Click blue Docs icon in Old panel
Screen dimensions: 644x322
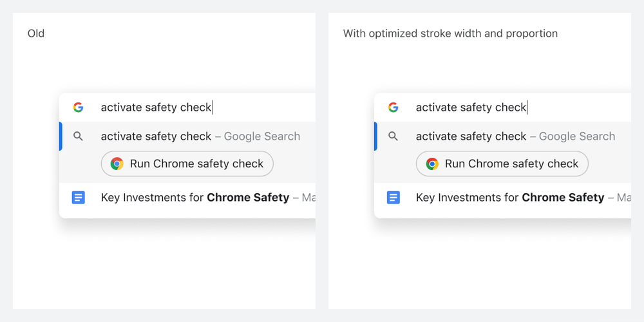(x=79, y=198)
